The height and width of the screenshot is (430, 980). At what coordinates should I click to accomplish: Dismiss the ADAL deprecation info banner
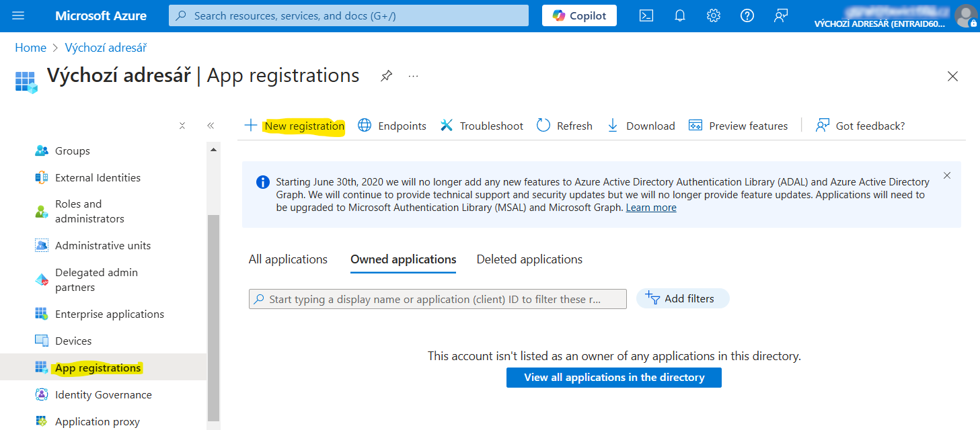point(947,175)
